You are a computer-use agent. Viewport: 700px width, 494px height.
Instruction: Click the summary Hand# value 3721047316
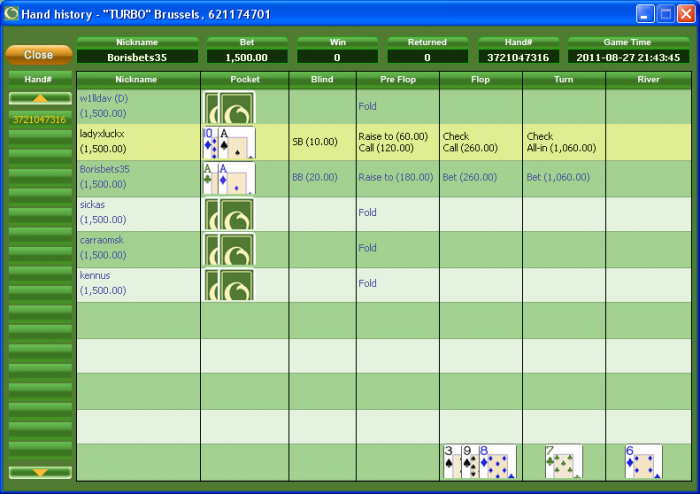pyautogui.click(x=518, y=57)
